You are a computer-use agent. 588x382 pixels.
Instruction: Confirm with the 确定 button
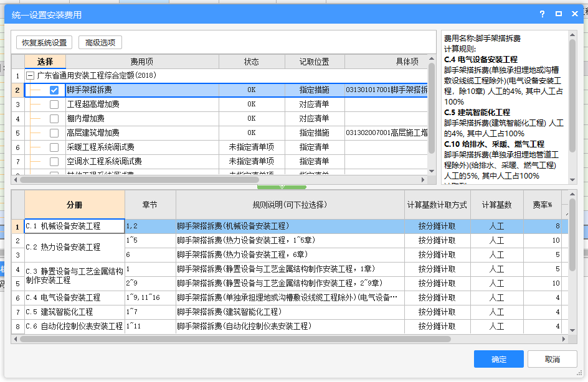tap(499, 359)
